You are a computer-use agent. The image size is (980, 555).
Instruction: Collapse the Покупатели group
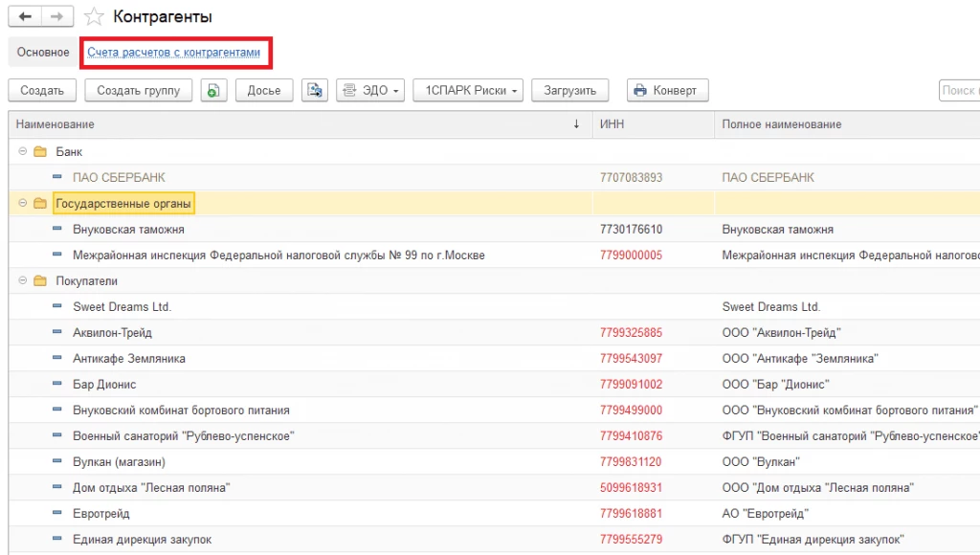tap(23, 280)
